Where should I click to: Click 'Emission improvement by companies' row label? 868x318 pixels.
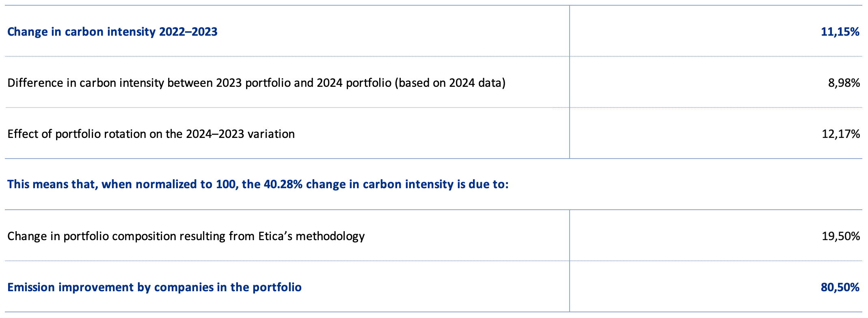coord(106,288)
